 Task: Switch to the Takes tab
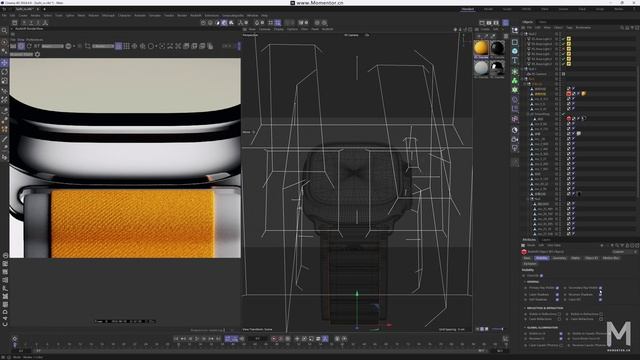click(543, 22)
